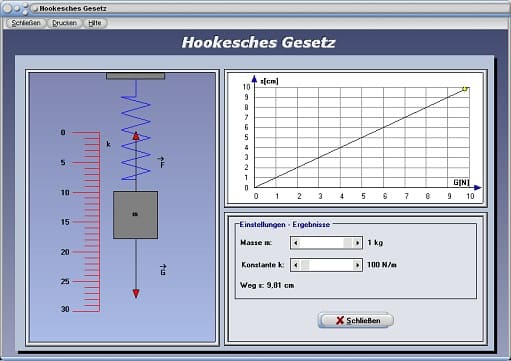The width and height of the screenshot is (511, 361).
Task: Click the ruler mark labeled 15
Action: point(65,222)
